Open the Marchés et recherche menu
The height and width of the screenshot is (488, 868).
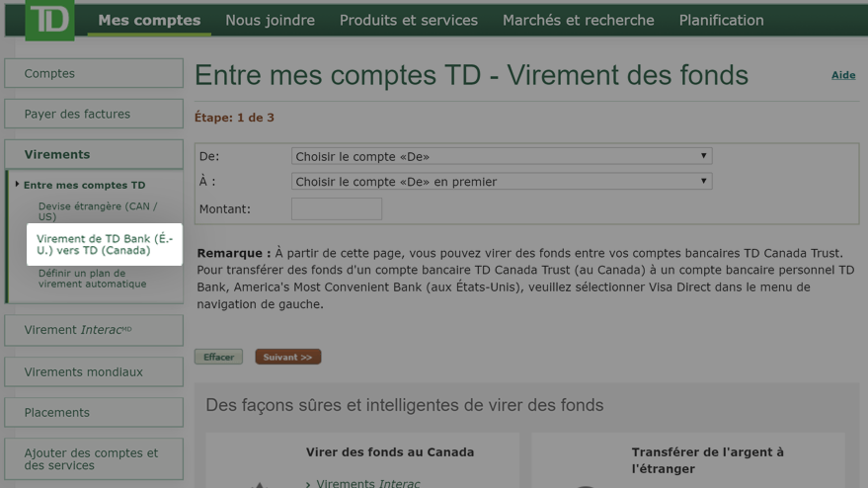click(x=579, y=21)
